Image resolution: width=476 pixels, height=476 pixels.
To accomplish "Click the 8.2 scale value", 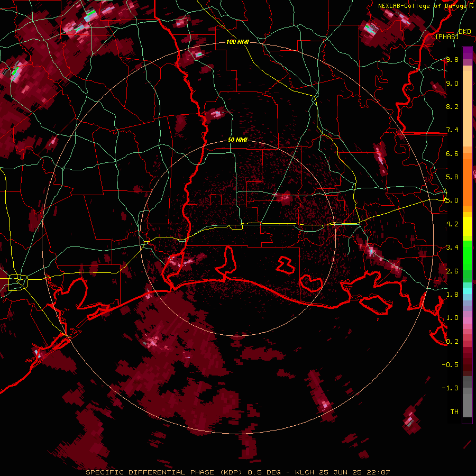I will pos(452,106).
